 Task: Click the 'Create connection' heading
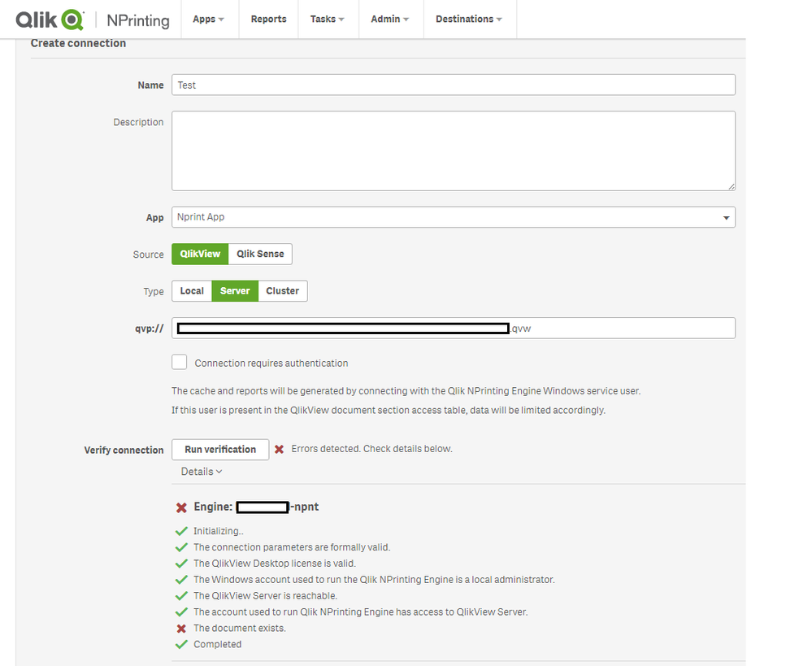point(78,44)
